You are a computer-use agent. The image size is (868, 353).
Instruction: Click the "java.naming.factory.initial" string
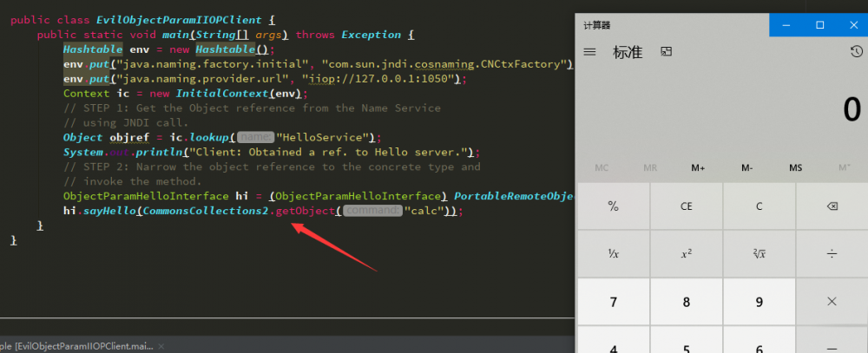tap(213, 64)
